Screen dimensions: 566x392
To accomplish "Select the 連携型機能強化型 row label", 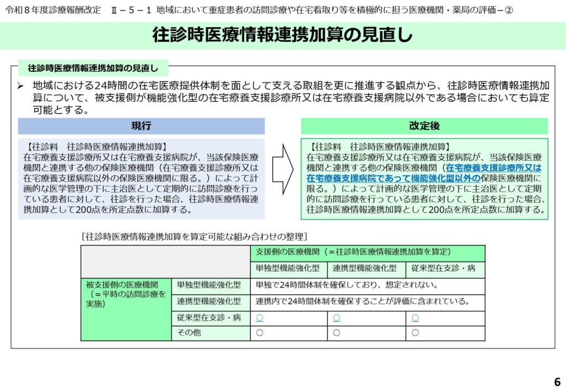I will 209,302.
